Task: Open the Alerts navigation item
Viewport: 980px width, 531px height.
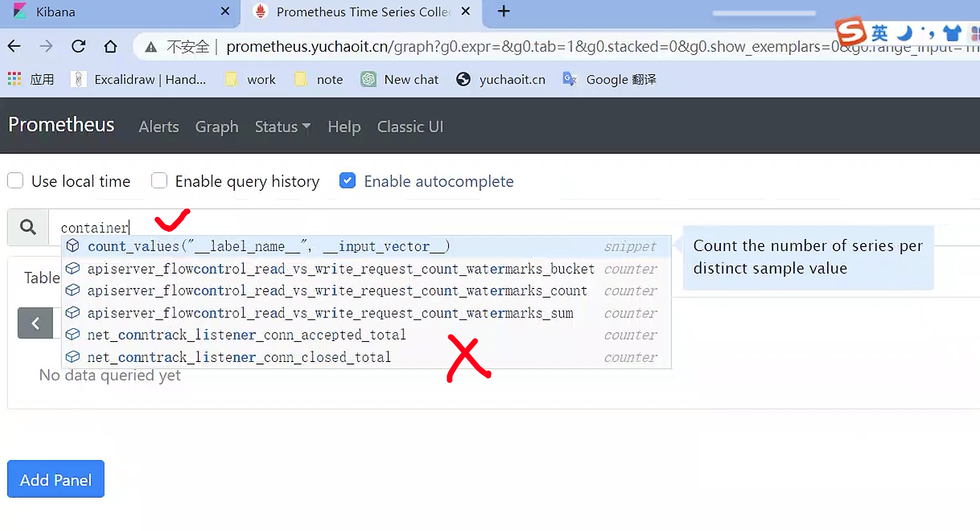Action: pos(158,127)
